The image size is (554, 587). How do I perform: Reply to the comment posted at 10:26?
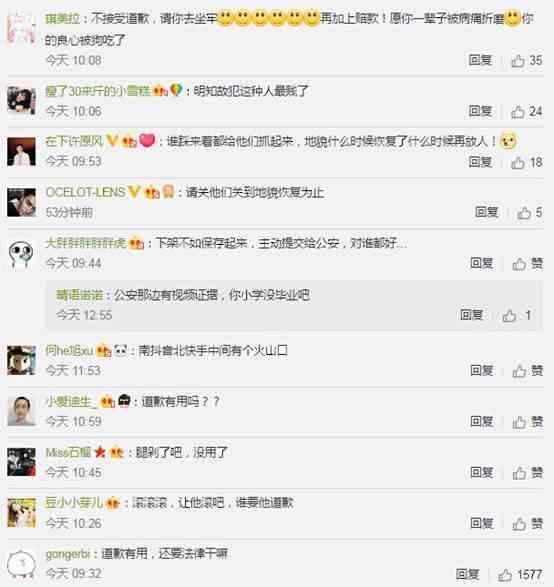point(482,523)
